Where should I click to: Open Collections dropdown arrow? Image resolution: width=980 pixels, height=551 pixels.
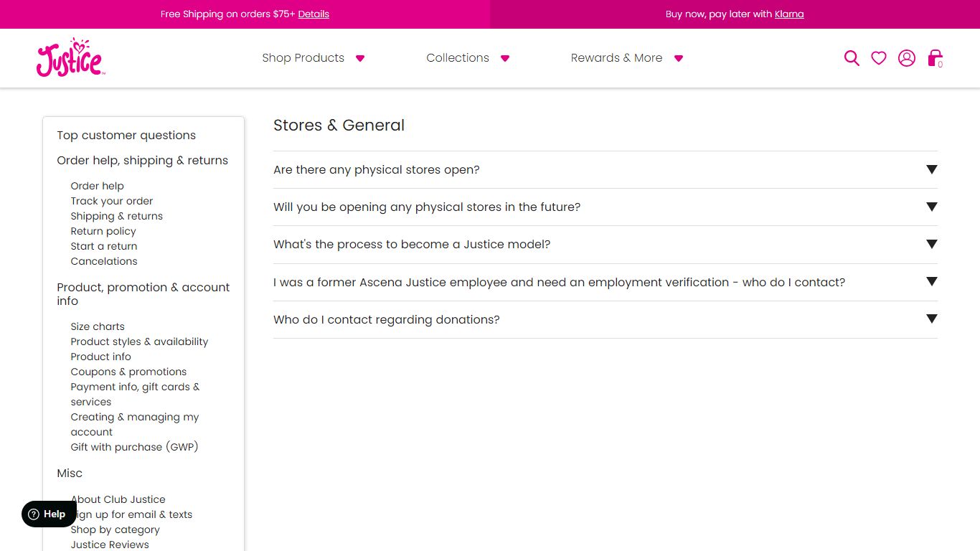coord(505,59)
